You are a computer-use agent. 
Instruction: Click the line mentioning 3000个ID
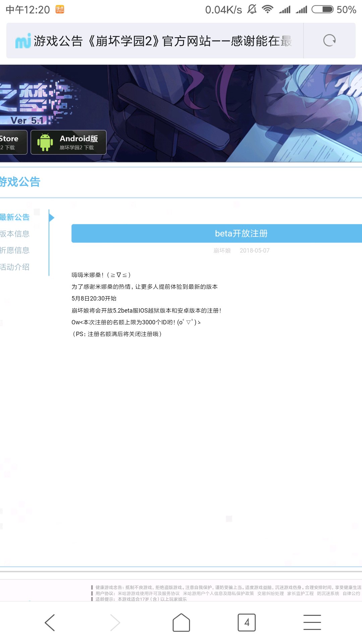coord(136,322)
